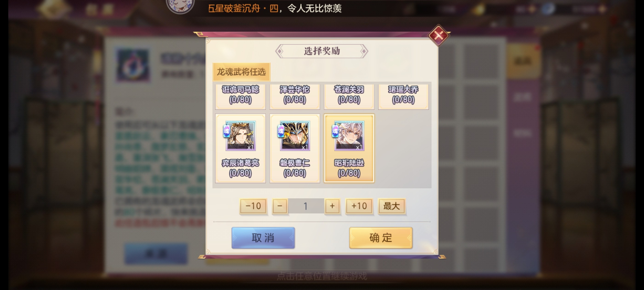Select the 弈辰诸葛亮 hero portrait

click(x=241, y=136)
